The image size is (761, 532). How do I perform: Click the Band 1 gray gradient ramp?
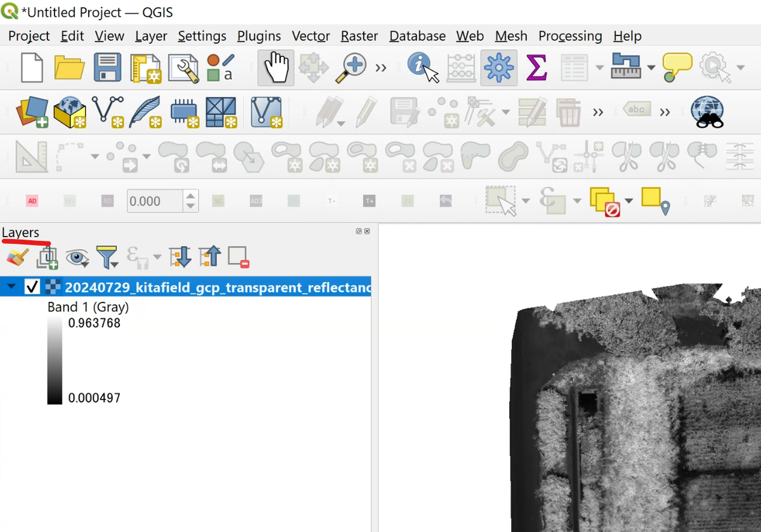(x=55, y=361)
